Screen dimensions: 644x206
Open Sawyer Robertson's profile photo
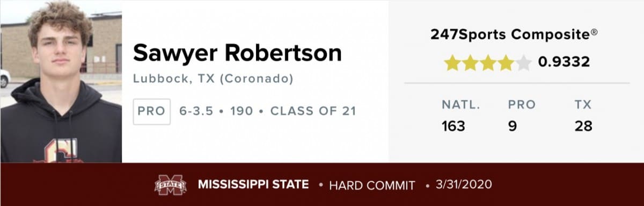pyautogui.click(x=61, y=81)
